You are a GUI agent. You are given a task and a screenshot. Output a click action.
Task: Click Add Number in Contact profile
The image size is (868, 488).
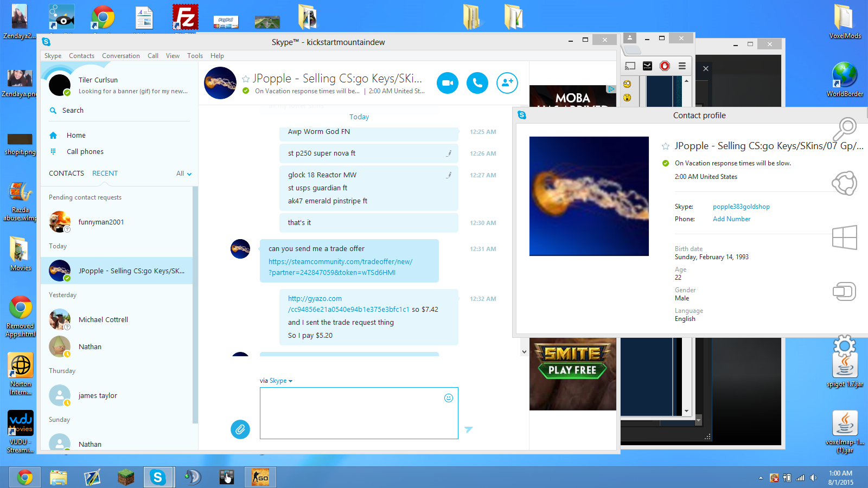[731, 219]
